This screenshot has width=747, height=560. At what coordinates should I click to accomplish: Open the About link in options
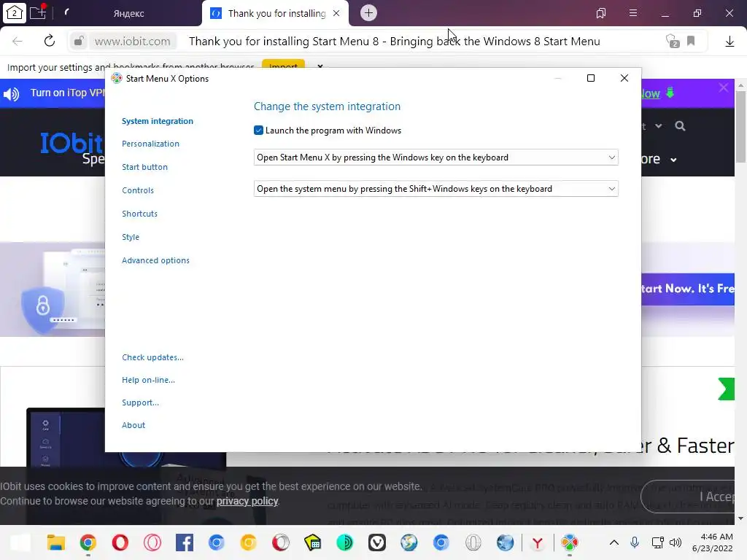coord(133,425)
